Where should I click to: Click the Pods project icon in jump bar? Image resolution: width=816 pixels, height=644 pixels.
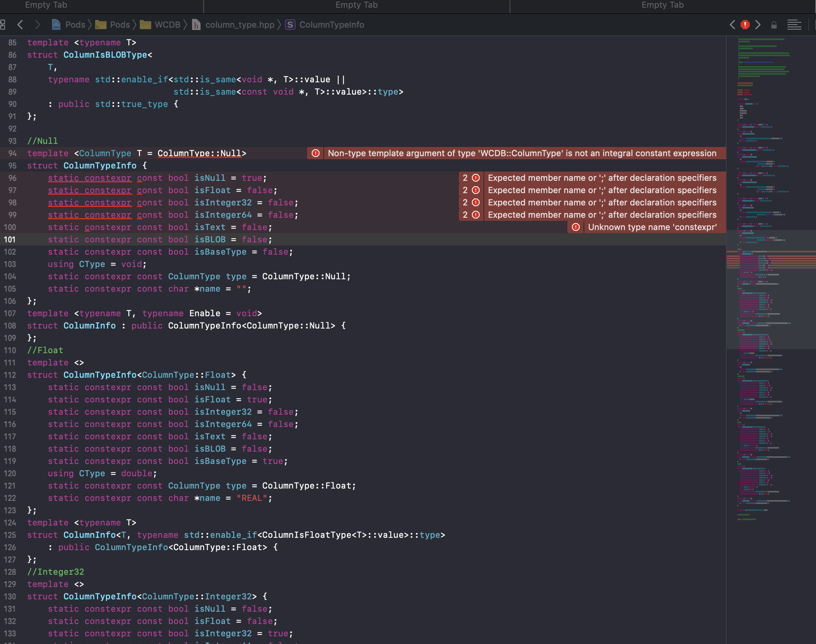tap(56, 25)
